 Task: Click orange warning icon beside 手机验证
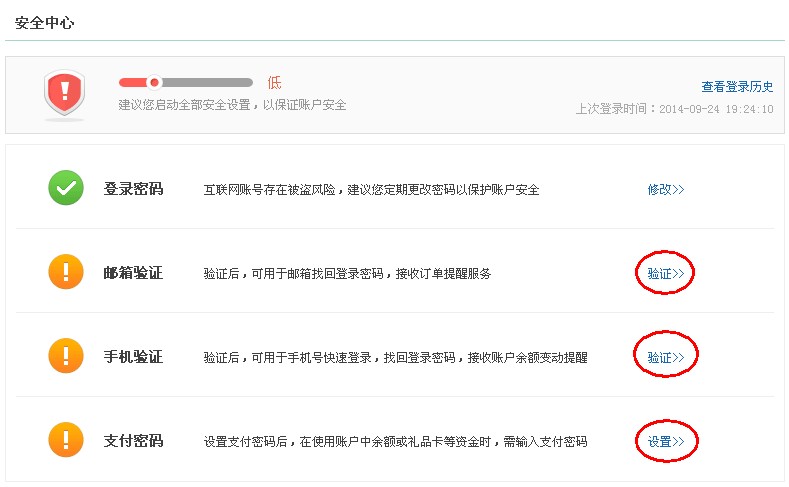pos(66,356)
